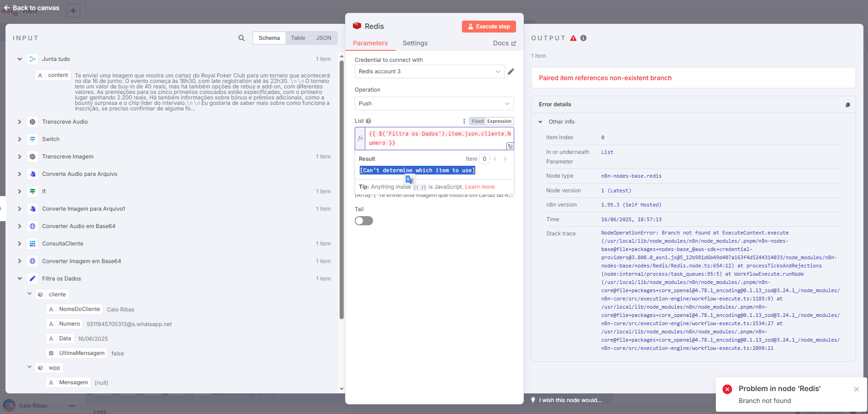The height and width of the screenshot is (414, 868).
Task: Click the ConsultaCliente table icon
Action: [33, 244]
